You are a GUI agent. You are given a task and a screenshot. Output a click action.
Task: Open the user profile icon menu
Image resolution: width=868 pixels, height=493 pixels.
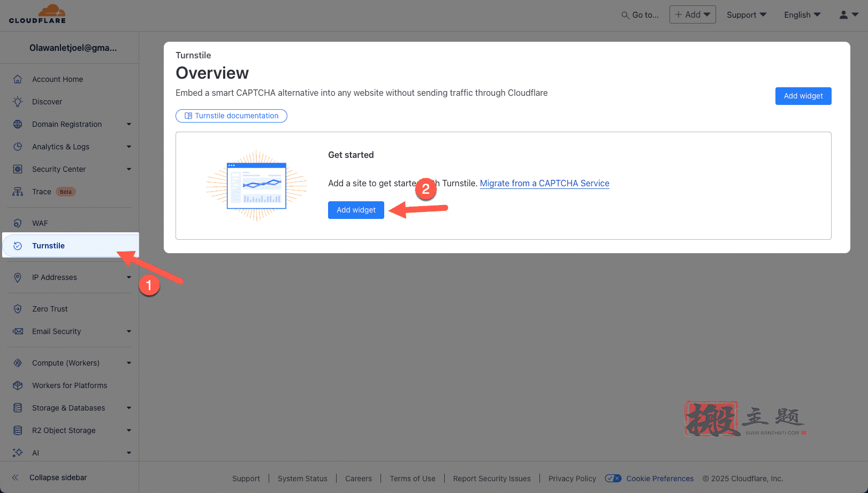tap(849, 15)
